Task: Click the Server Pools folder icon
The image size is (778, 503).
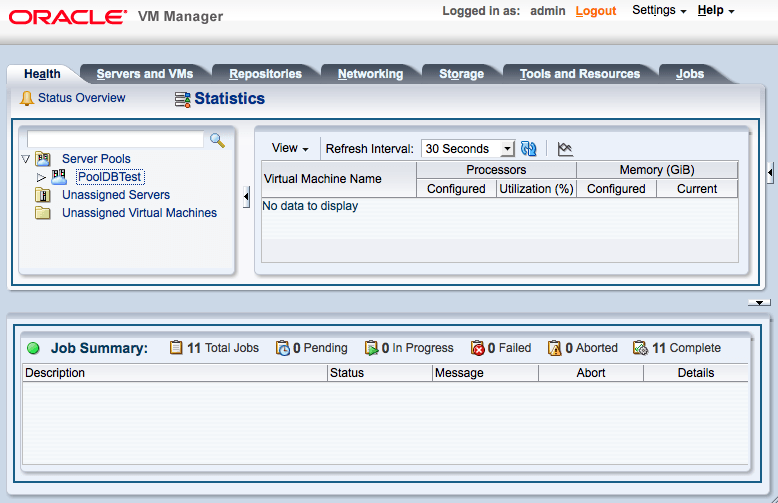Action: coord(43,159)
